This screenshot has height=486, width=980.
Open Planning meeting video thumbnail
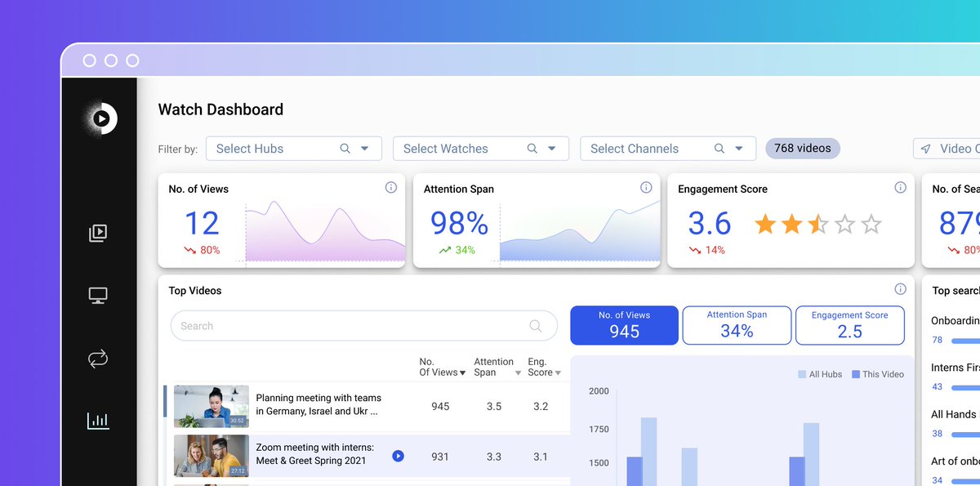[x=212, y=407]
